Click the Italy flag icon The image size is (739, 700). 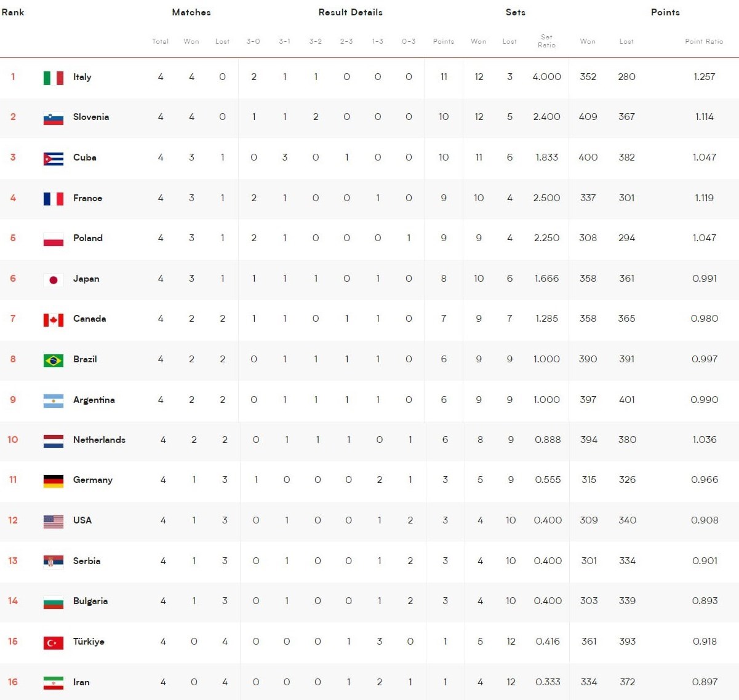pos(54,78)
